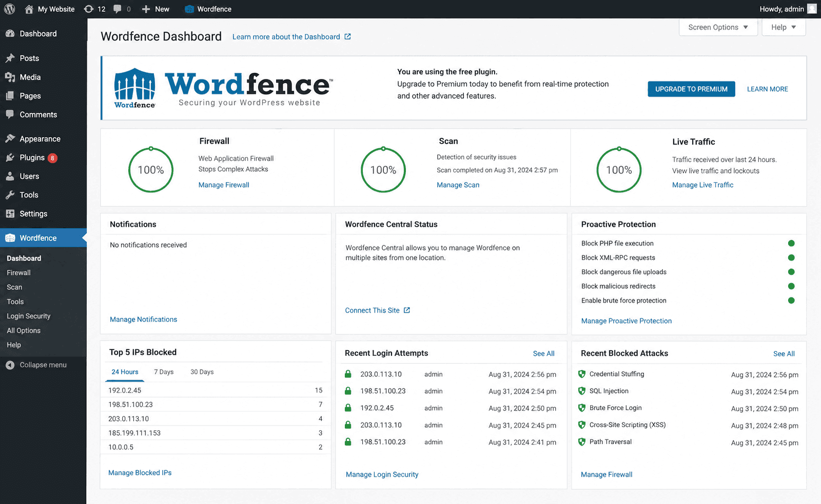Open Wordfence Help submenu item
The width and height of the screenshot is (821, 504).
14,345
